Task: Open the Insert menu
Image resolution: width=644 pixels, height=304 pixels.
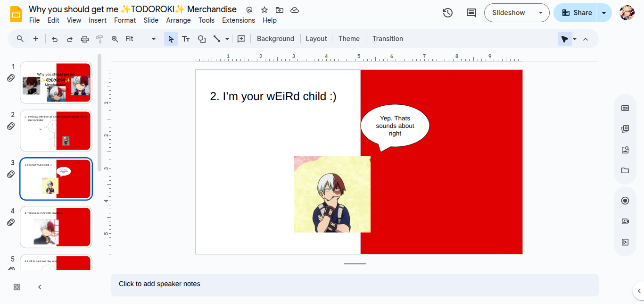Action: (x=98, y=20)
